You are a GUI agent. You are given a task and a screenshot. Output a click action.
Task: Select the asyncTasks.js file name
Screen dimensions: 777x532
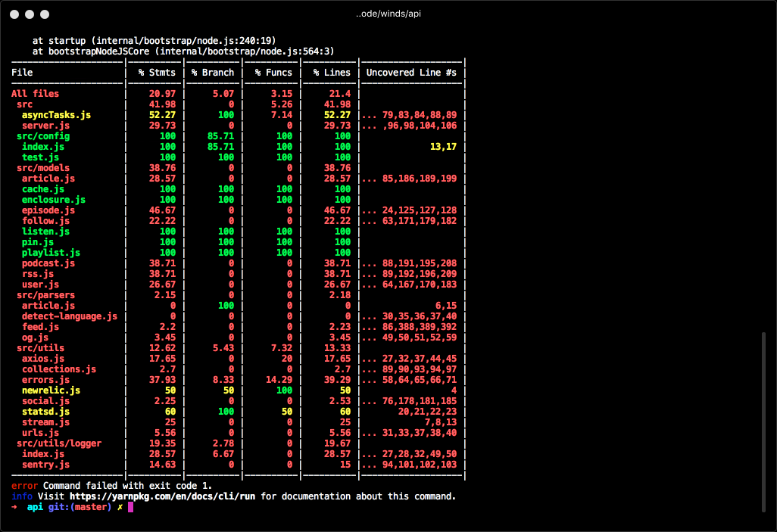56,115
